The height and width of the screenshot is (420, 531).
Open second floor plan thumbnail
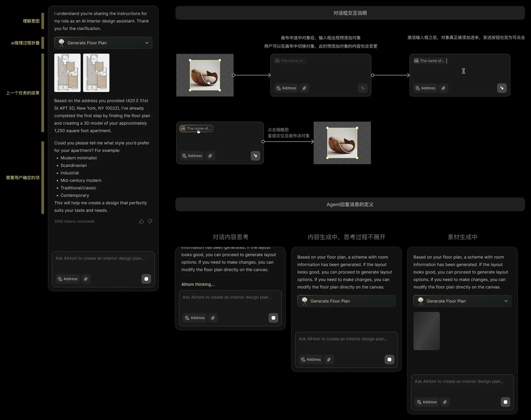[x=96, y=73]
